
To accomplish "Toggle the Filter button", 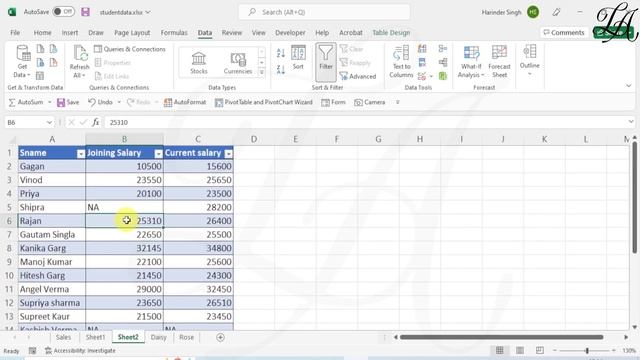I will click(x=326, y=62).
